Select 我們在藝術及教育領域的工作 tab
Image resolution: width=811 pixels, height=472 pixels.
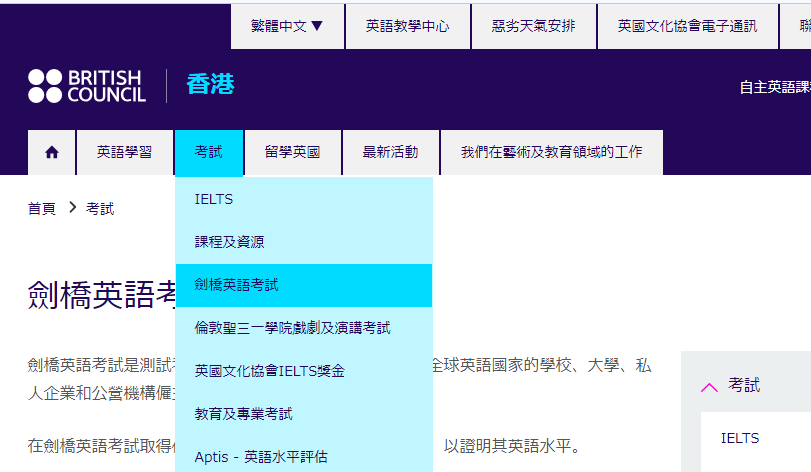tap(551, 153)
